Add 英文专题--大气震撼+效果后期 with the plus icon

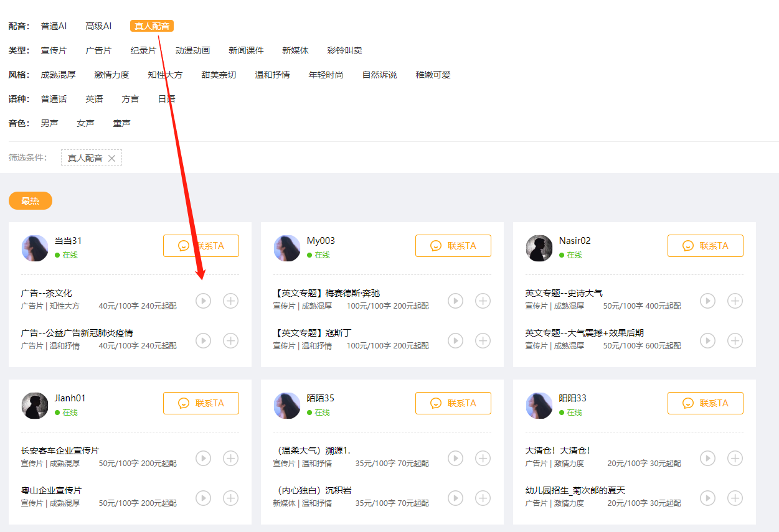coord(735,340)
